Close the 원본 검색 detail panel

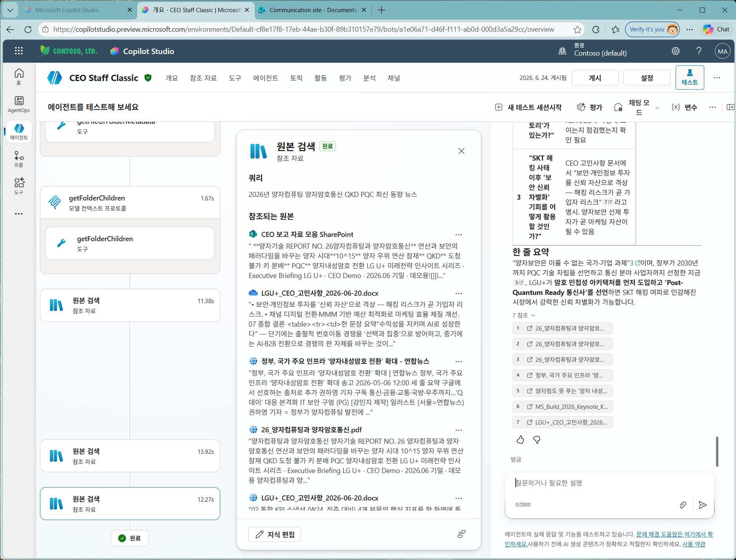coord(461,151)
